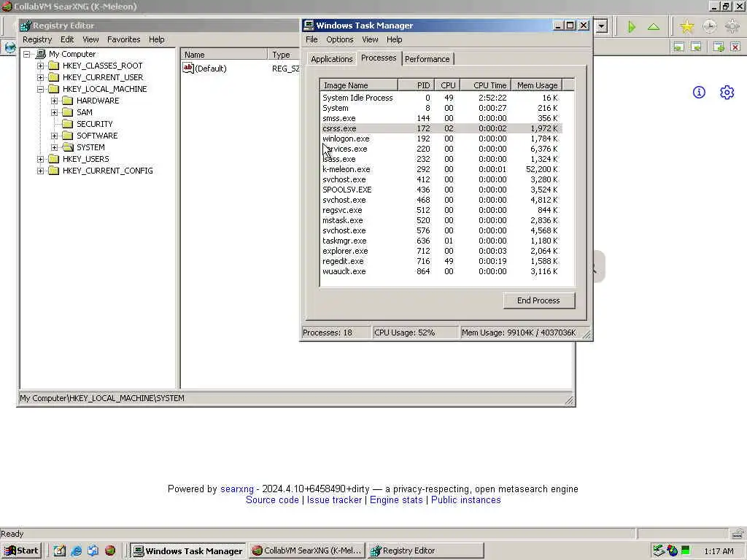The height and width of the screenshot is (560, 747).
Task: Launch Outlook Express from quick launch
Action: click(x=93, y=551)
